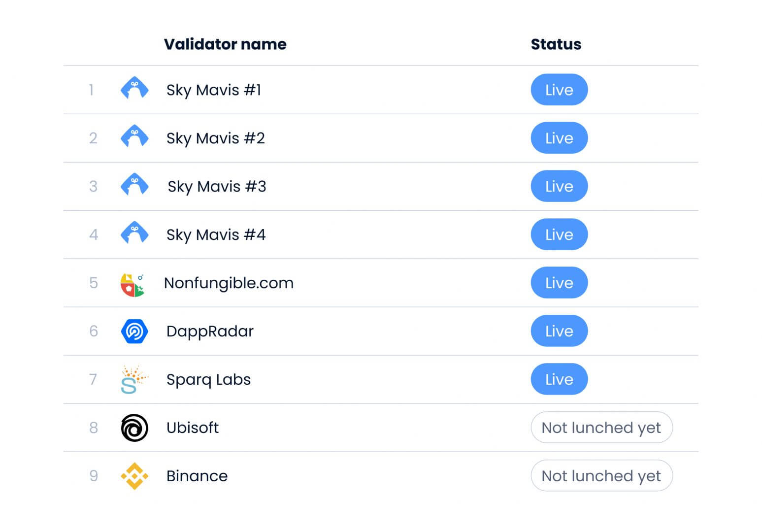Click row number 7
The image size is (762, 532).
coord(93,379)
